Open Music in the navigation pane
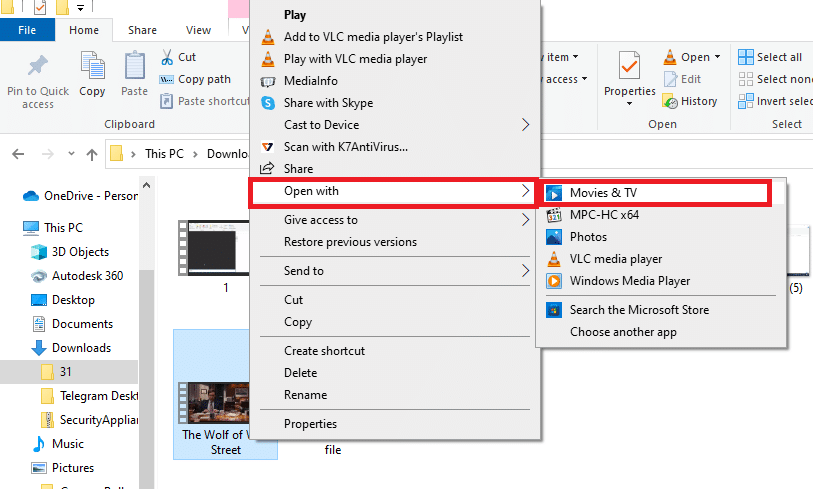 (57, 444)
